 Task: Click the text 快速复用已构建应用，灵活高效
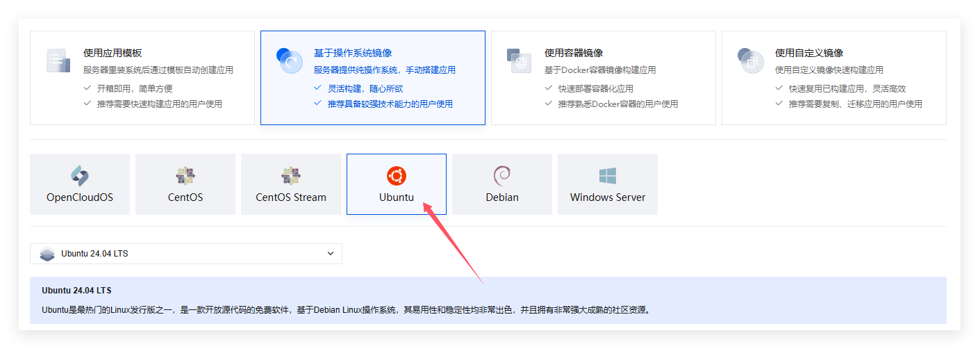pos(847,89)
